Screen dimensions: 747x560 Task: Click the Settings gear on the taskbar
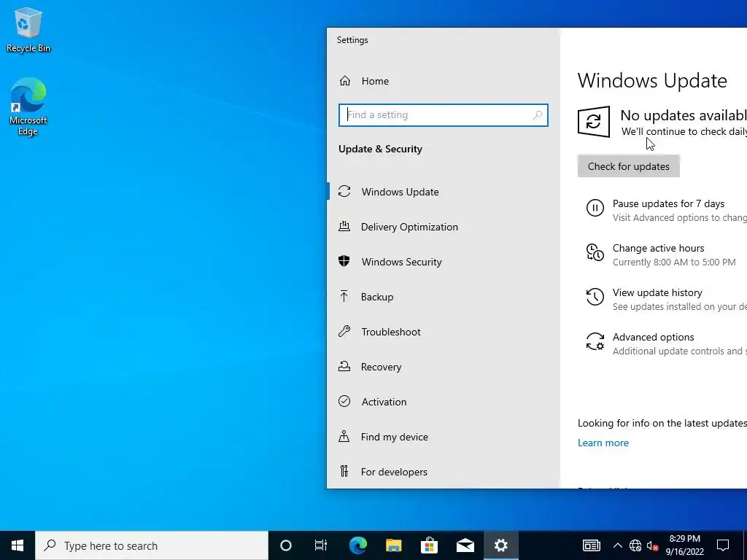[x=500, y=545]
